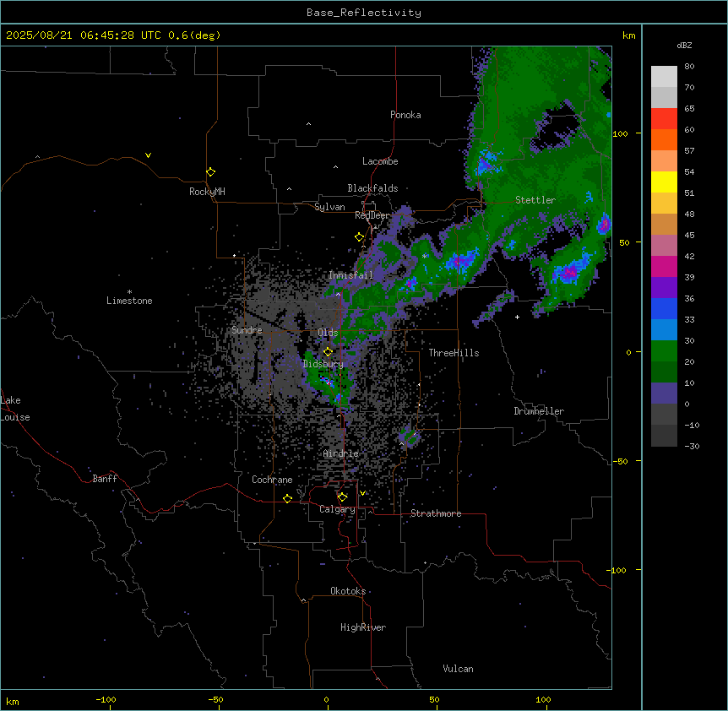Click the Cochrane town label
This screenshot has width=728, height=711.
pyautogui.click(x=272, y=480)
